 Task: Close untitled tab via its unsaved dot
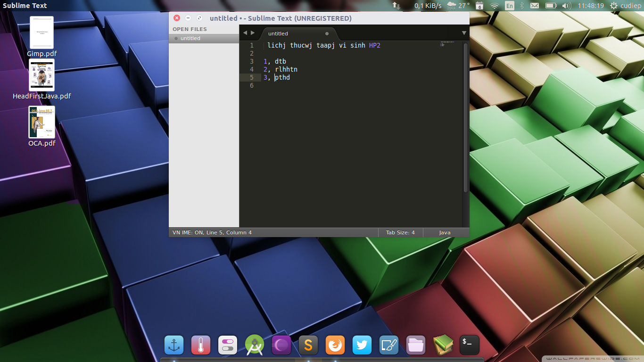[327, 33]
